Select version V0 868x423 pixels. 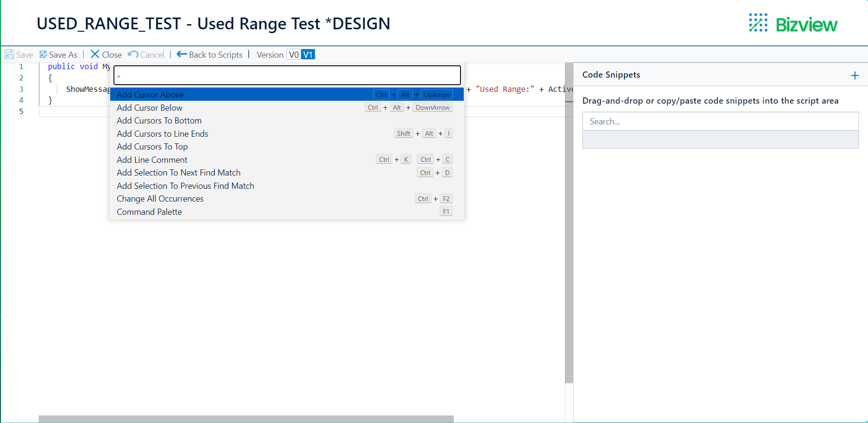coord(294,54)
